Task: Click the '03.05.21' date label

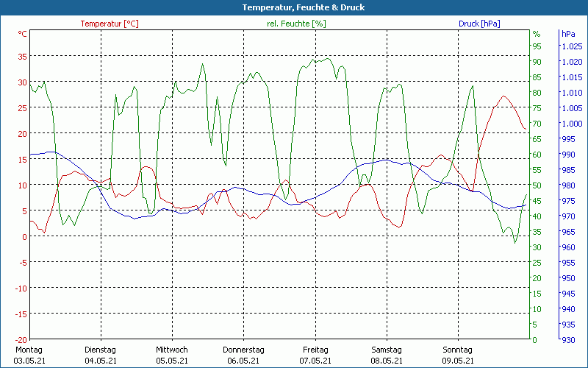Action: (29, 361)
